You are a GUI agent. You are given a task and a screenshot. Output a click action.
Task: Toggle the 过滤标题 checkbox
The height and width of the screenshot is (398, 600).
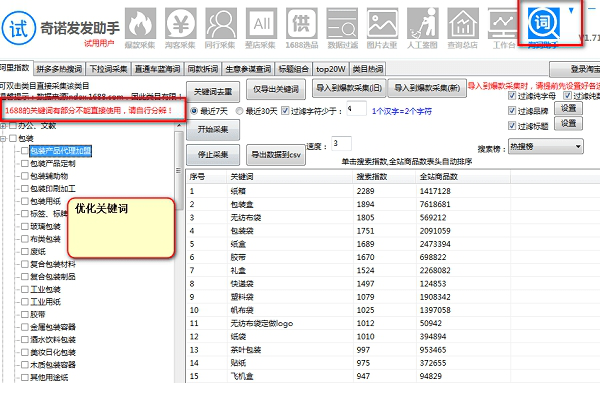(512, 126)
